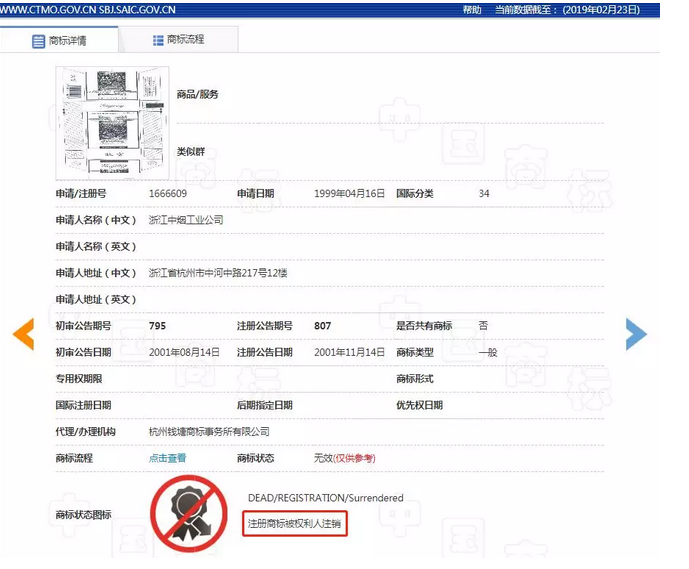
Task: Select registration announcement date 2001年11月14日
Action: point(349,352)
